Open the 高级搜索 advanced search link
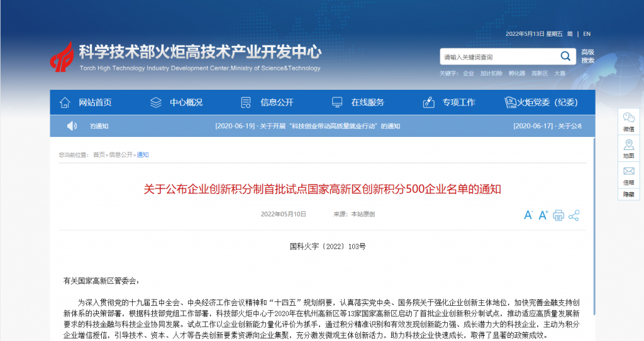The height and width of the screenshot is (341, 644). click(x=587, y=57)
